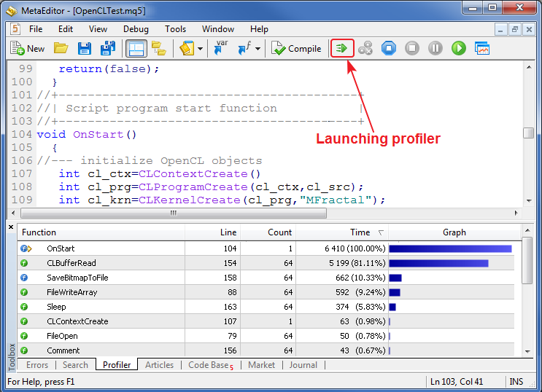Screen dimensions: 542x392
Task: Click the function icon beside OnStart
Action: [x=26, y=248]
